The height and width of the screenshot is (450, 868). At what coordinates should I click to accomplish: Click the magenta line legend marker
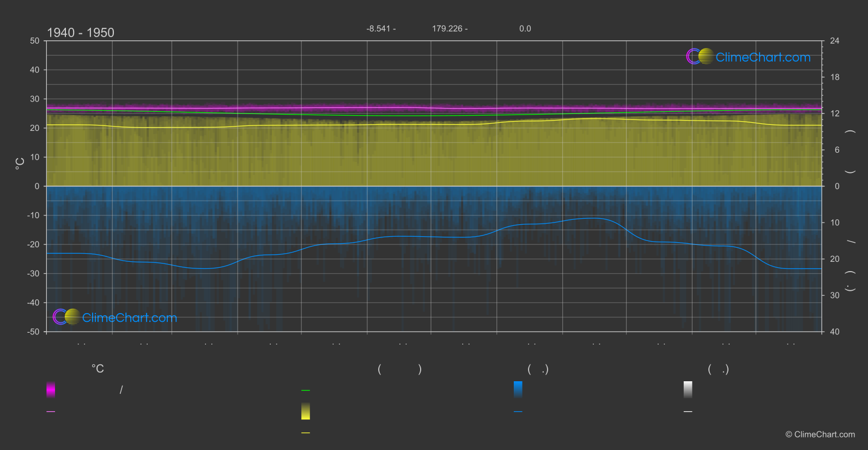point(51,412)
